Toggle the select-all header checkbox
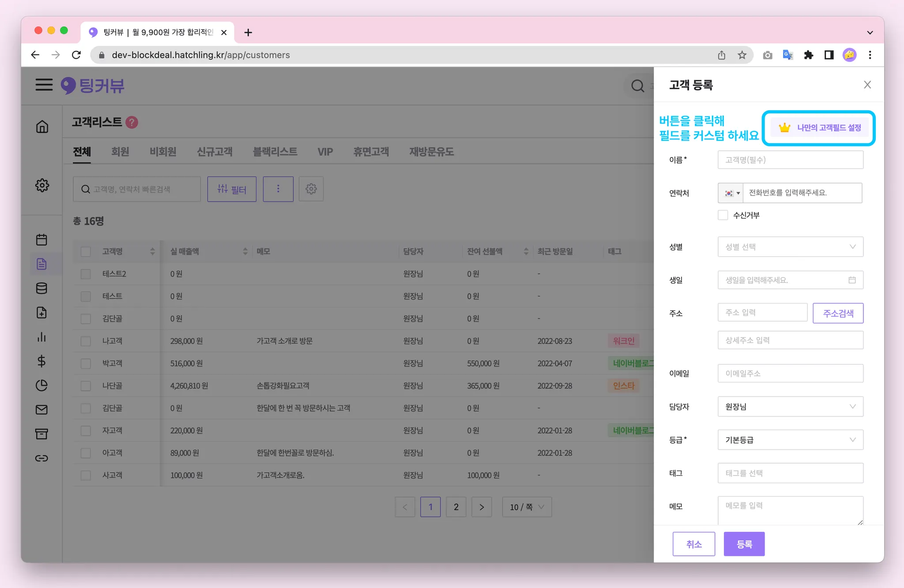 [86, 251]
